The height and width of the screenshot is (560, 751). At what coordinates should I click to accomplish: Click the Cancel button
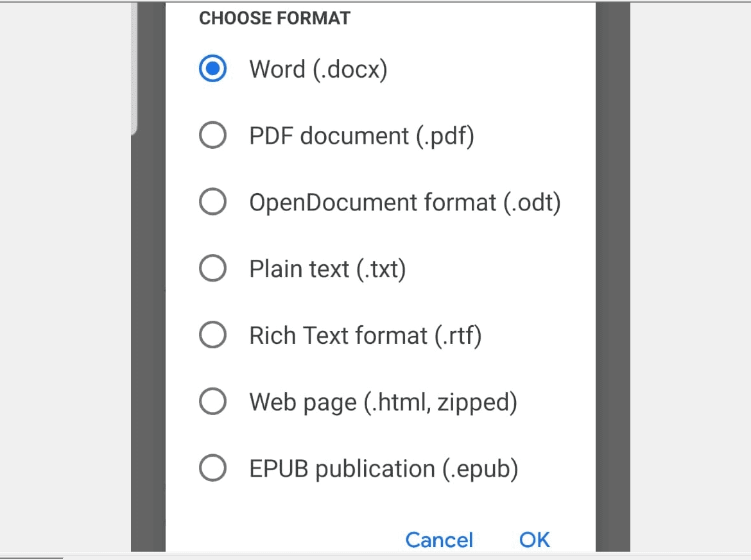point(438,539)
